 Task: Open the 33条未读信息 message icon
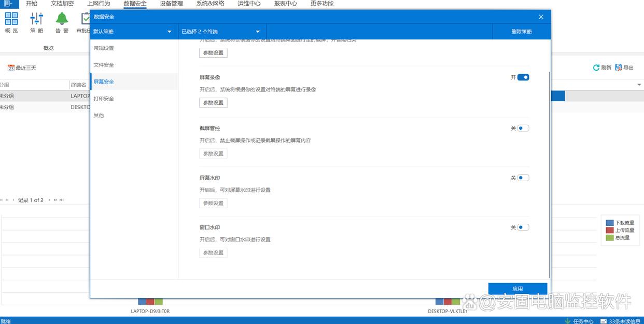click(x=604, y=321)
